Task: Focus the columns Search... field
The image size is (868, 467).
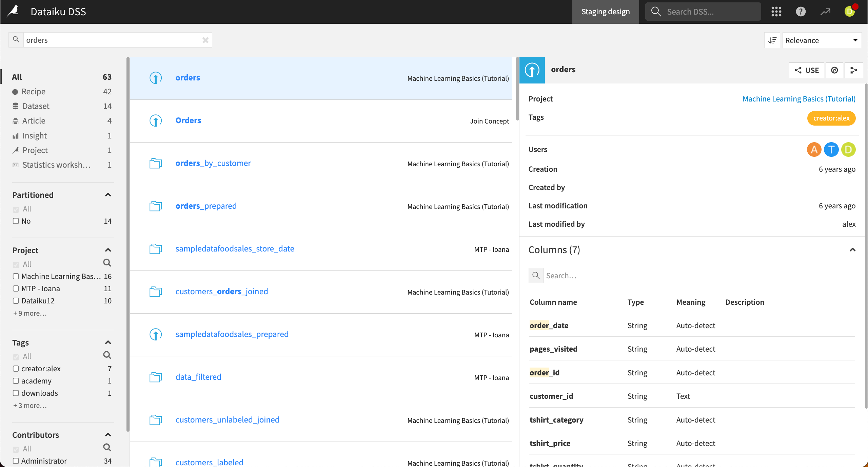Action: tap(586, 275)
